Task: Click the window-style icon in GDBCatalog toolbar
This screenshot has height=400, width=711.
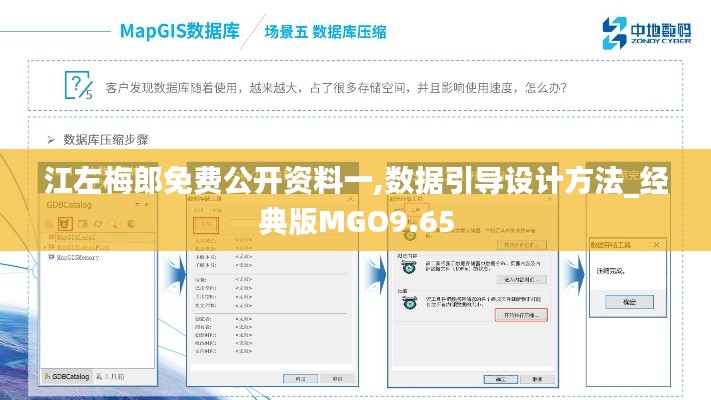Action: 83,224
